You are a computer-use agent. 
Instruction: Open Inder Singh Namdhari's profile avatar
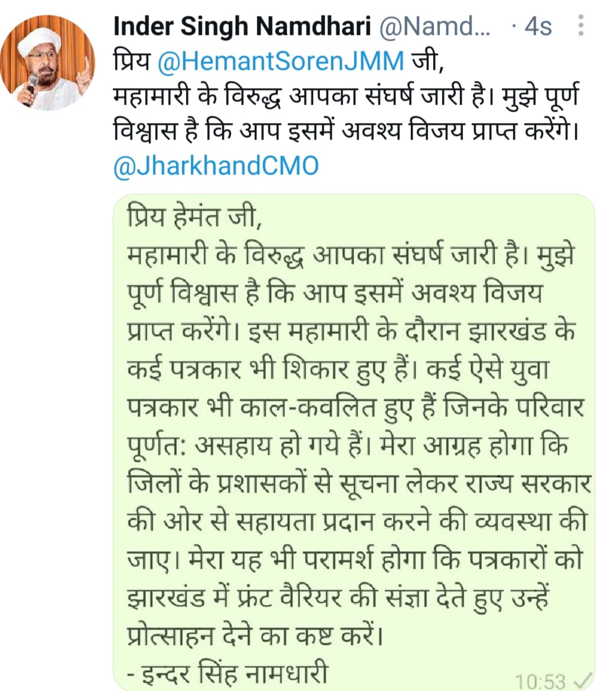coord(47,61)
